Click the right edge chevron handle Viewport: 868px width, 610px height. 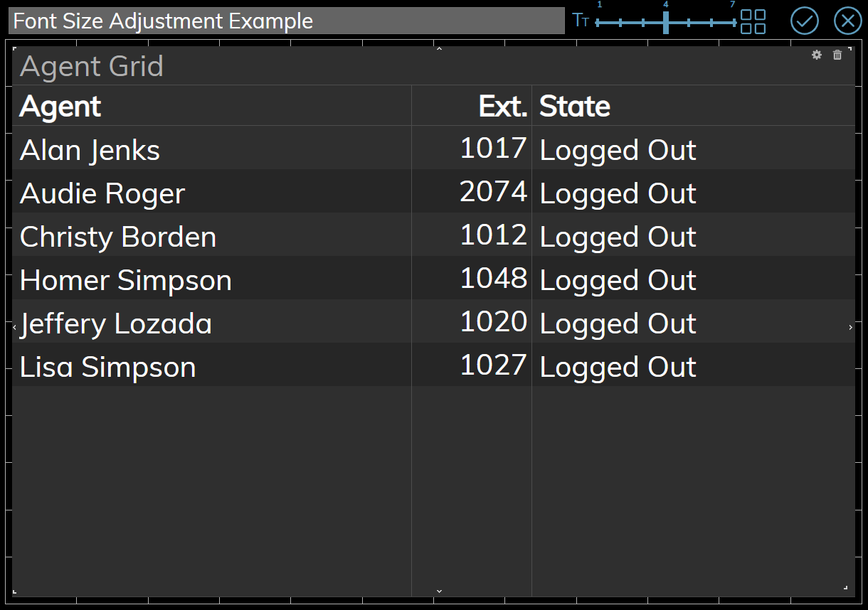pos(850,327)
